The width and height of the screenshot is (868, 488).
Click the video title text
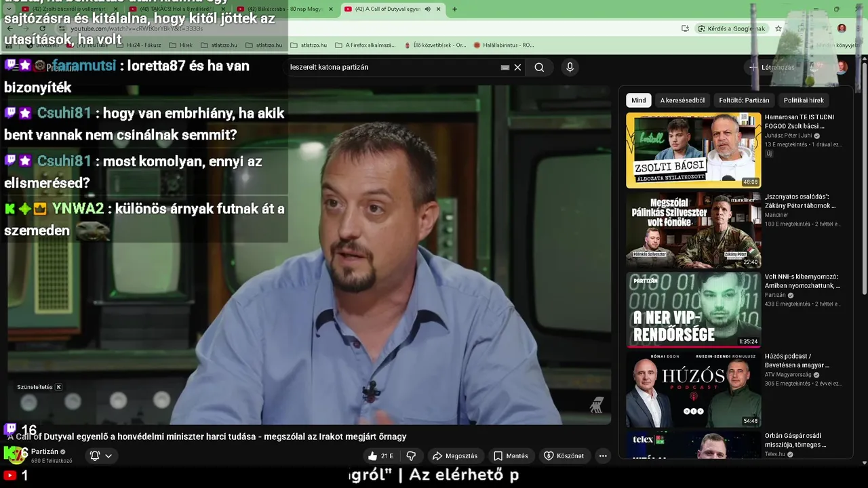[x=207, y=436]
